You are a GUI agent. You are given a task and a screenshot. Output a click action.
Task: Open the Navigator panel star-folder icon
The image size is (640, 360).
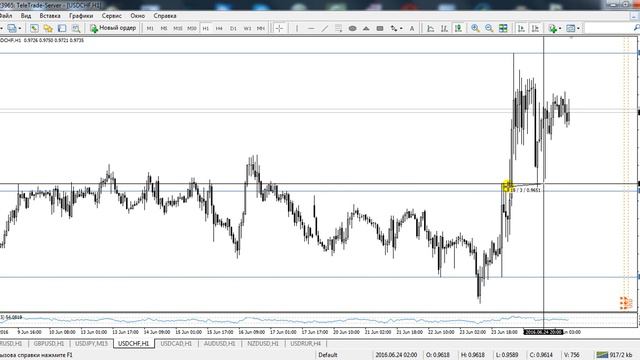click(48, 28)
